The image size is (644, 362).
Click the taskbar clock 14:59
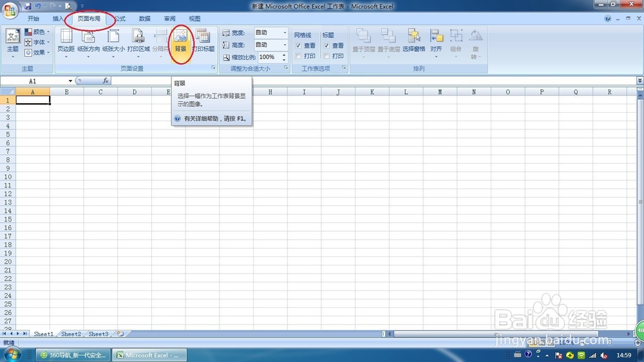click(624, 355)
